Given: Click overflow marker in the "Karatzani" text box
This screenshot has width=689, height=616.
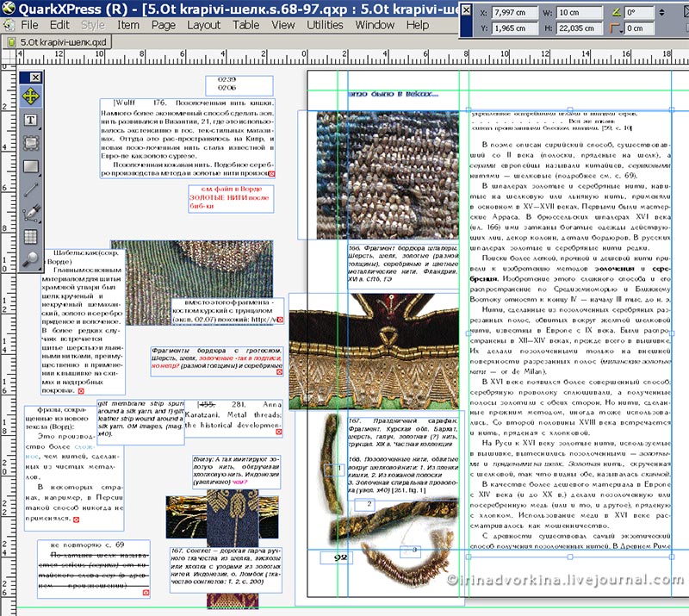Looking at the screenshot, I should click(x=278, y=432).
